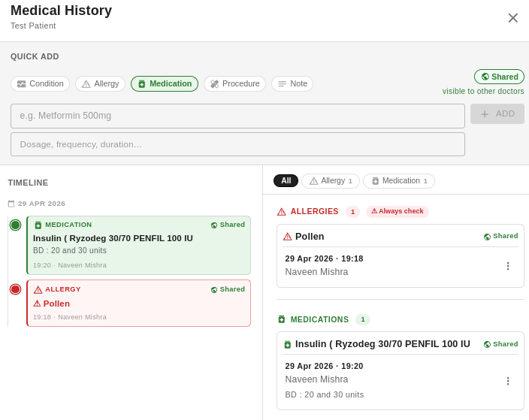Click the MEDICATIONS count badge
This screenshot has height=420, width=529.
coord(363,319)
